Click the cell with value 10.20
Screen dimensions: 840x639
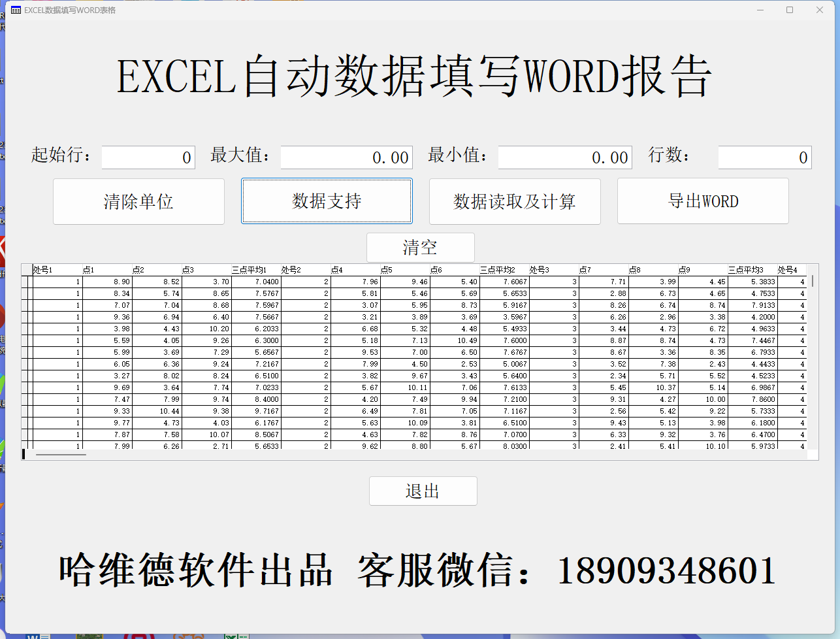[x=206, y=329]
